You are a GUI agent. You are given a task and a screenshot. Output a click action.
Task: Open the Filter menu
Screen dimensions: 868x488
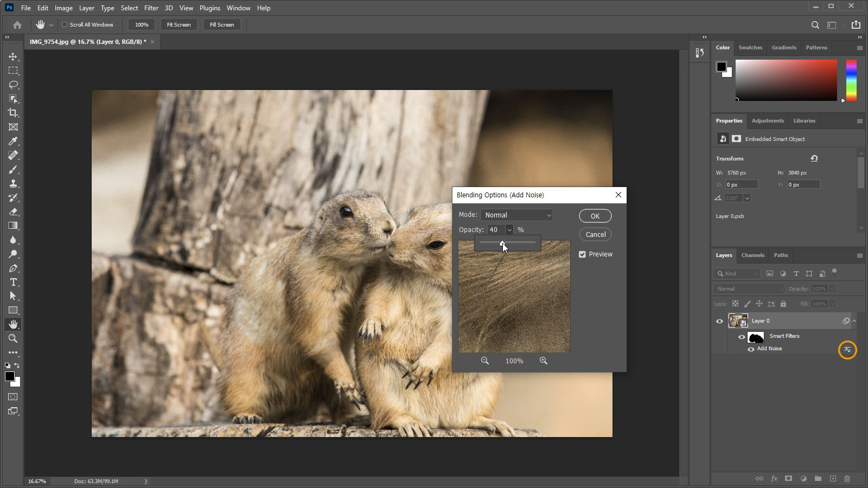pyautogui.click(x=151, y=8)
